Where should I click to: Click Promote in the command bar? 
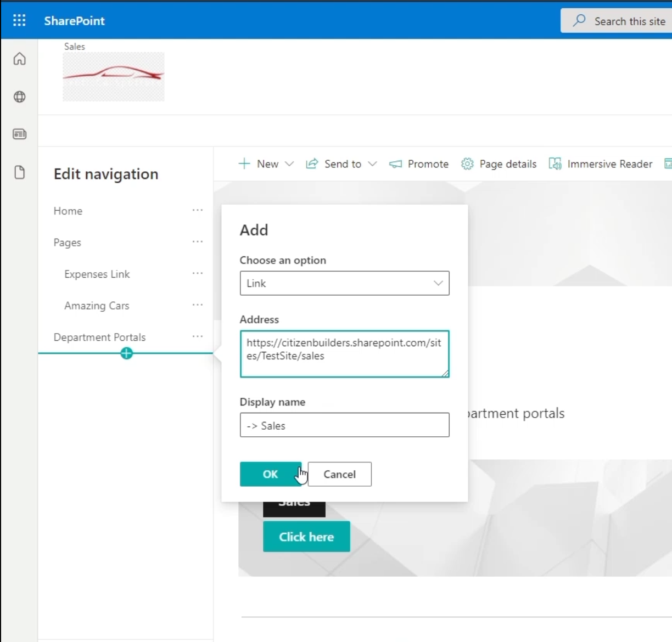[x=419, y=164]
